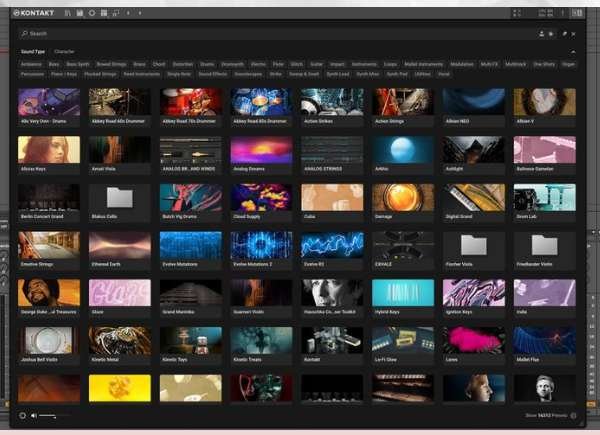Open the Evolve Mutations 2 library
600x435 pixels.
point(261,250)
